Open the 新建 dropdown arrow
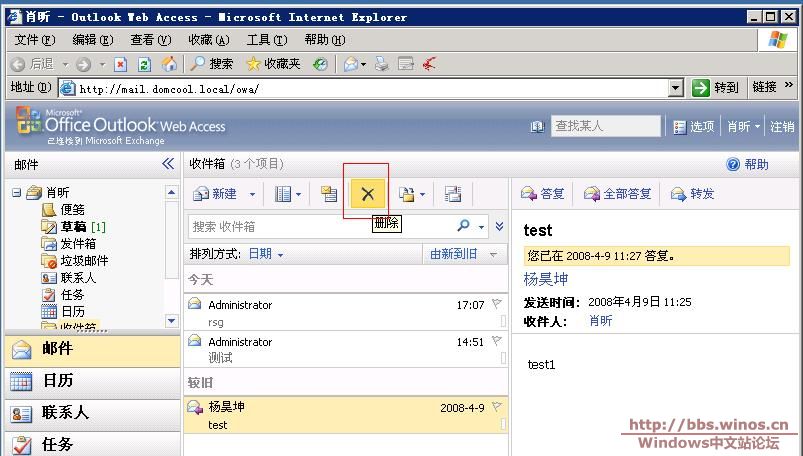 [x=252, y=195]
